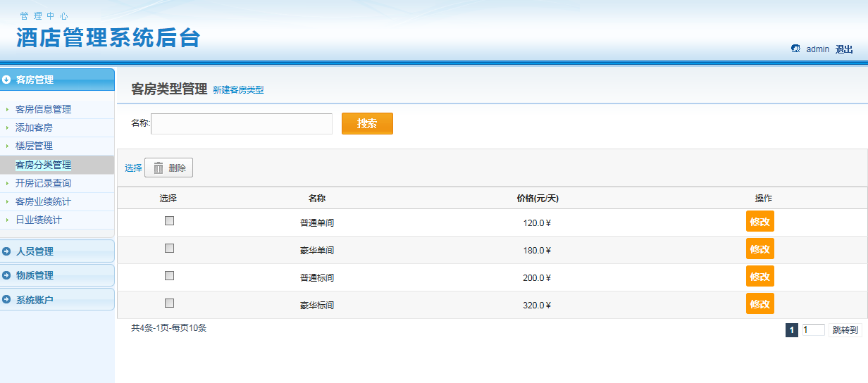Click 客房类型管理 page heading
The image size is (868, 383).
point(169,89)
